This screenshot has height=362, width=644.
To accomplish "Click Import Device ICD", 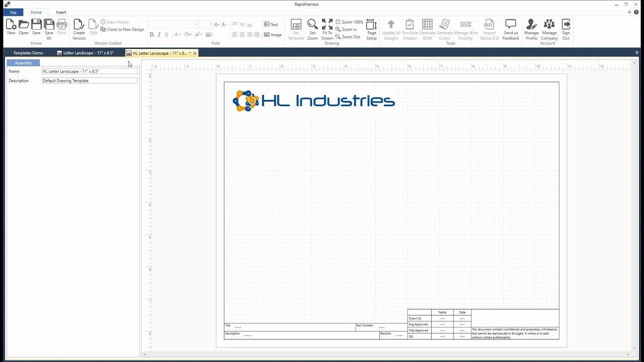I will 489,29.
